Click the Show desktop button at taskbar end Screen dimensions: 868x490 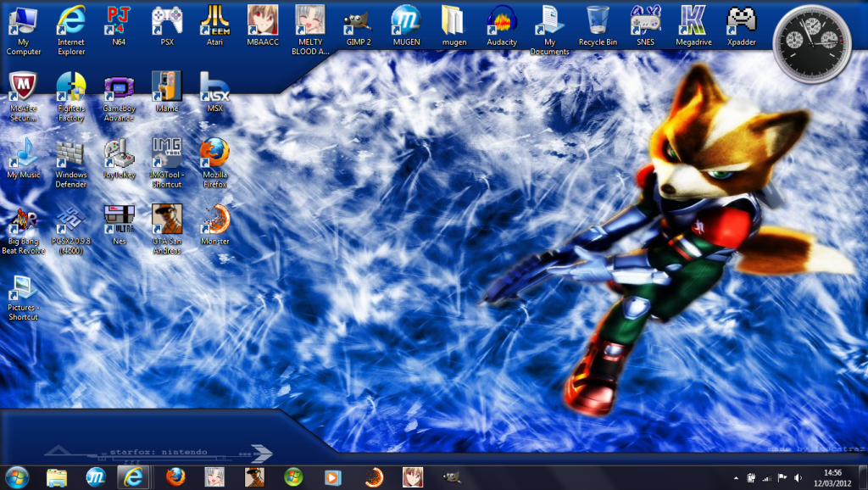pyautogui.click(x=863, y=478)
